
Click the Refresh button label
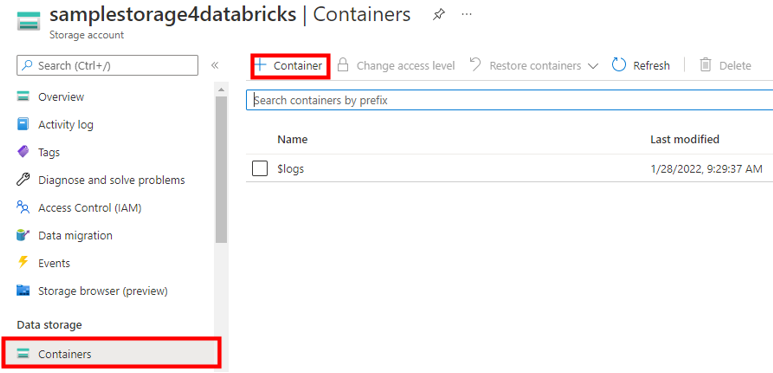pos(652,66)
